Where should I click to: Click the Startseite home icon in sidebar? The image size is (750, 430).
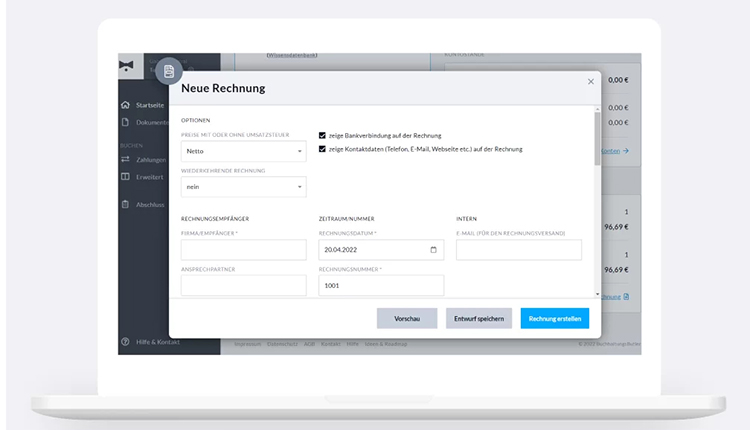pos(125,105)
